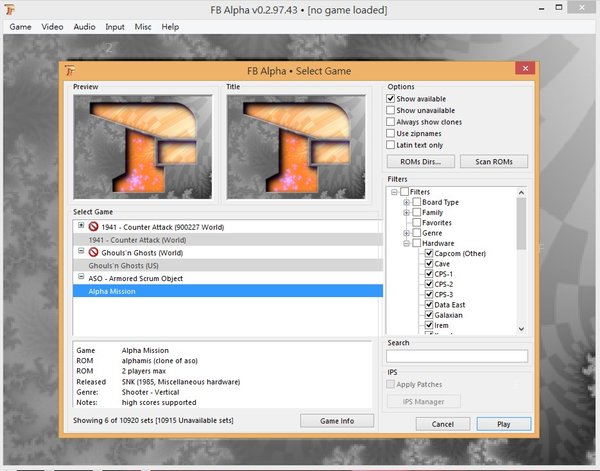Open the Misc menu

[x=143, y=27]
